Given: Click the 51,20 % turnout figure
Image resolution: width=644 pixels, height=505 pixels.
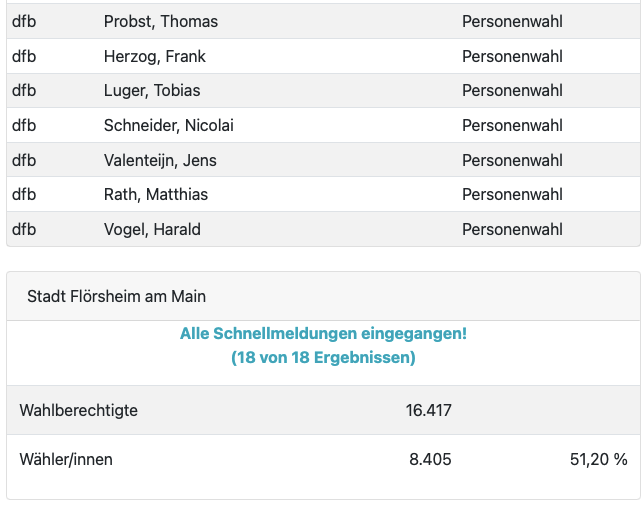Looking at the screenshot, I should (599, 460).
